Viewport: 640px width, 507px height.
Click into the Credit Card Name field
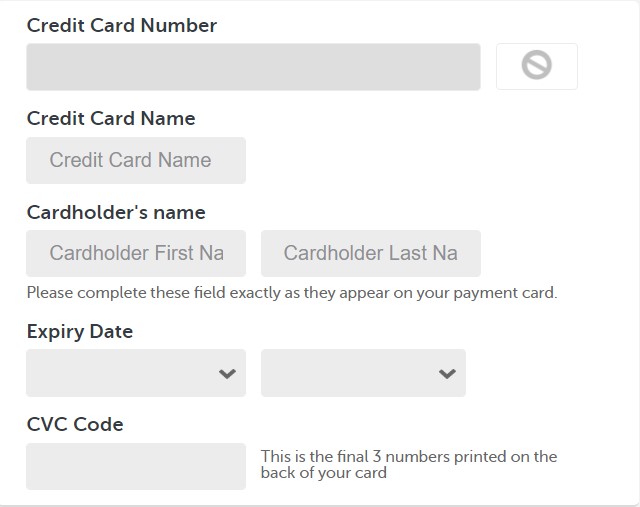(x=136, y=160)
